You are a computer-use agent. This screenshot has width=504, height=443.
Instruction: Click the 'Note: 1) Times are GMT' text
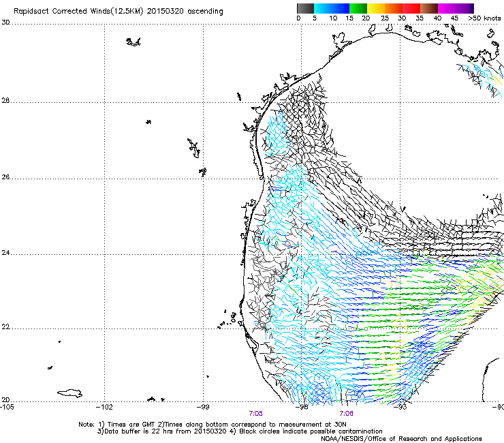coord(116,425)
